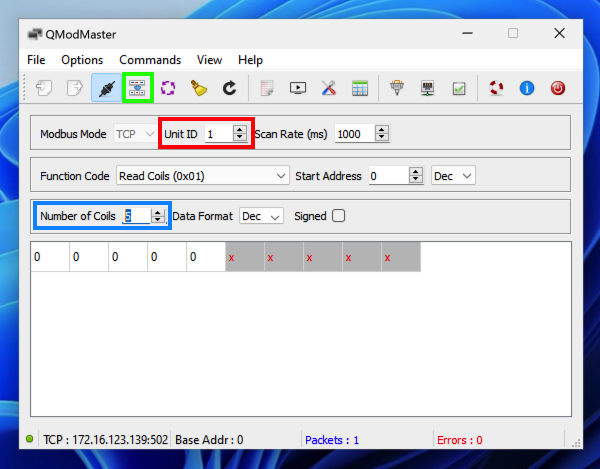The height and width of the screenshot is (469, 600).
Task: Click the Start Address input field
Action: [389, 176]
